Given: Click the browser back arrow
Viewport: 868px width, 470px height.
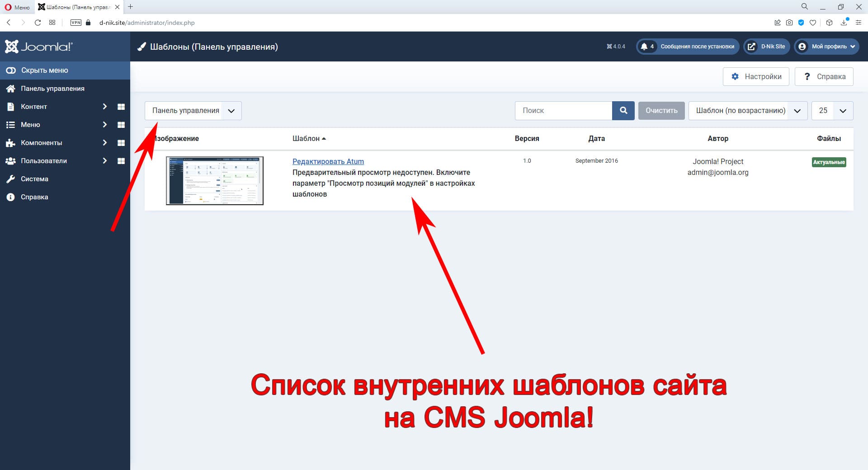Looking at the screenshot, I should click(x=9, y=23).
